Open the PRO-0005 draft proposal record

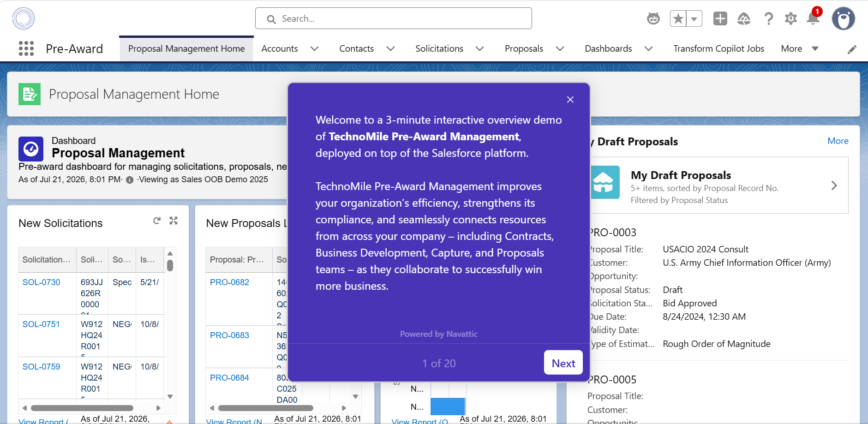pyautogui.click(x=612, y=380)
